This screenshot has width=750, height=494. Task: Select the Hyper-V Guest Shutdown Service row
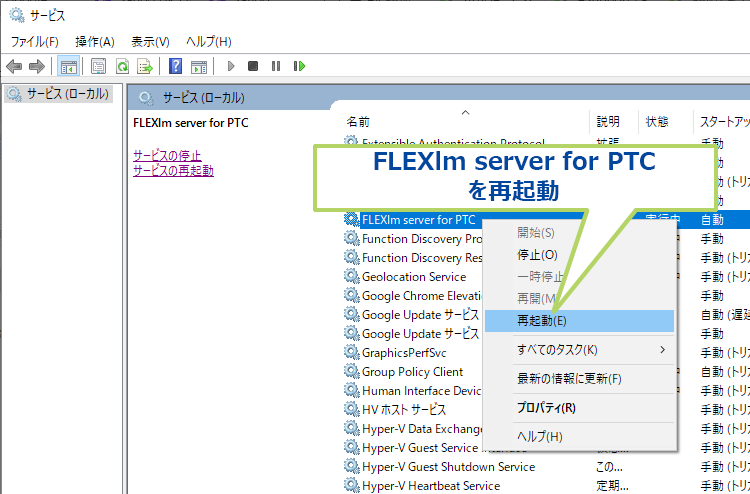tap(448, 466)
